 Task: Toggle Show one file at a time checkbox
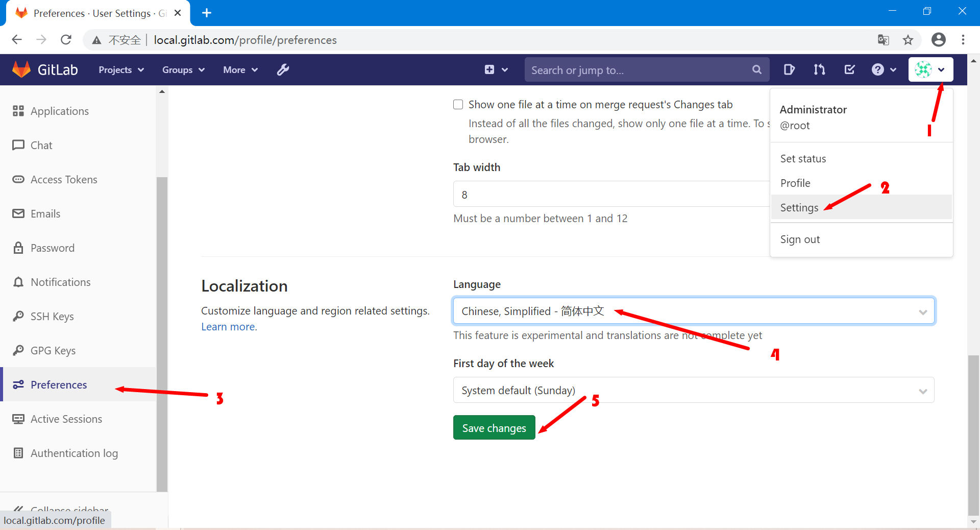(458, 105)
